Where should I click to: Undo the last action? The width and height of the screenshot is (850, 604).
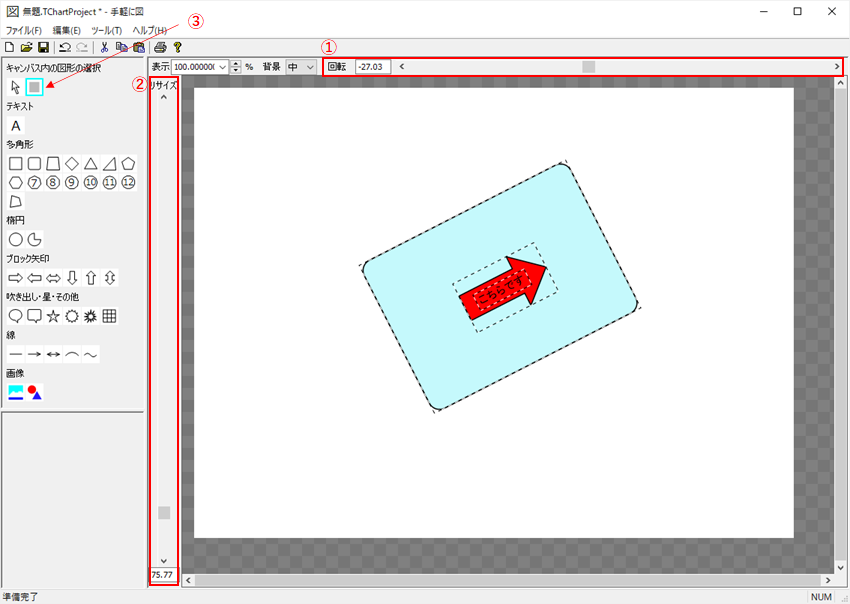(65, 47)
